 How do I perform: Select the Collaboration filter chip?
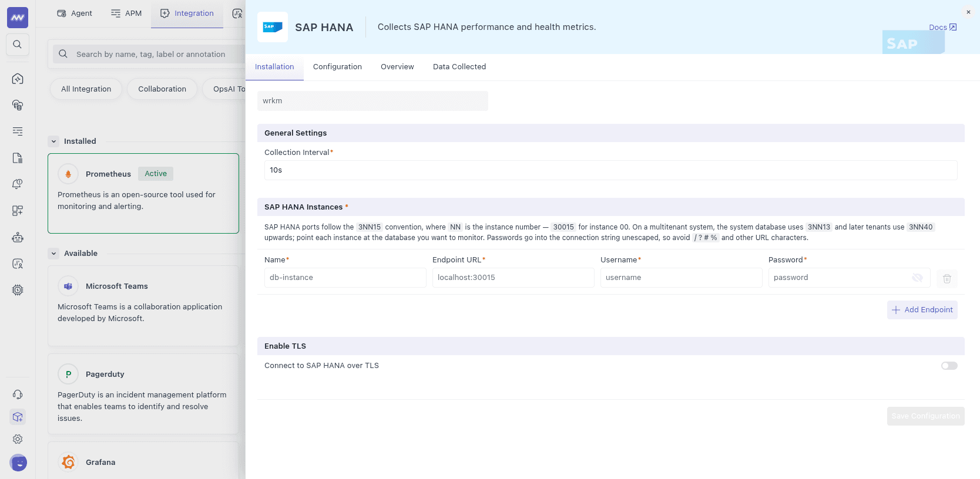tap(162, 89)
